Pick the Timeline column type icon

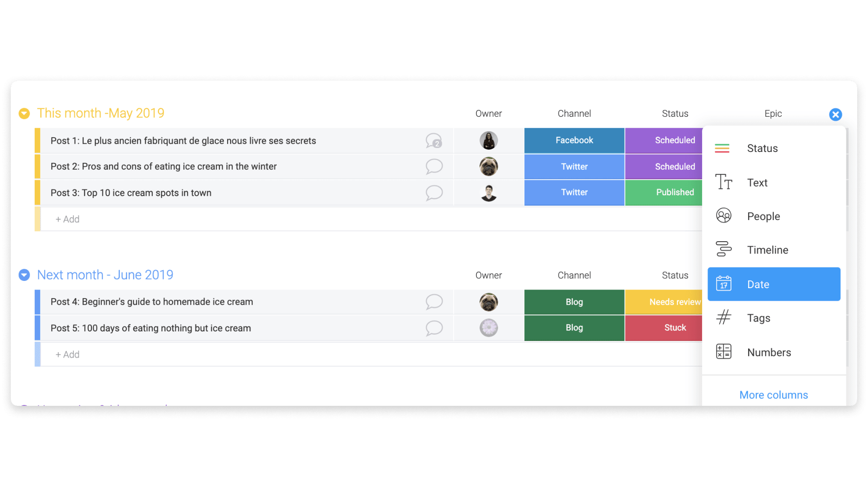(724, 249)
